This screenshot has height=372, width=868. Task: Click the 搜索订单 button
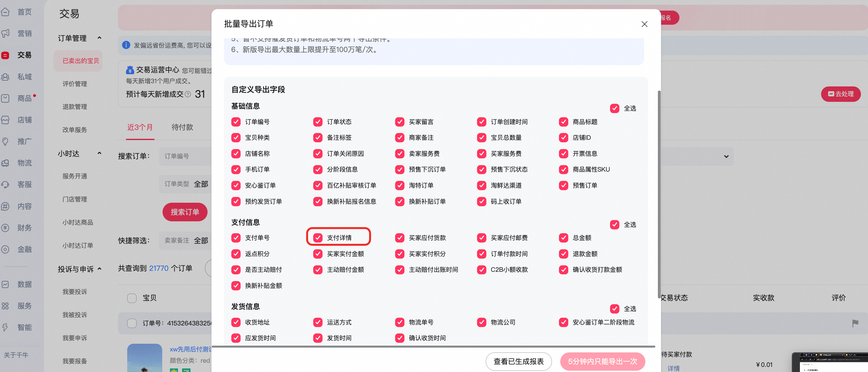coord(185,212)
